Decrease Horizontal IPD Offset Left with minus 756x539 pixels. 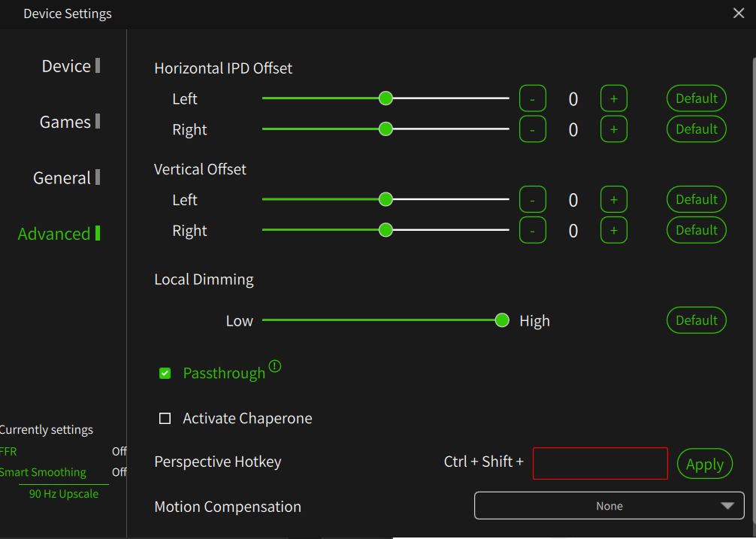click(x=533, y=98)
